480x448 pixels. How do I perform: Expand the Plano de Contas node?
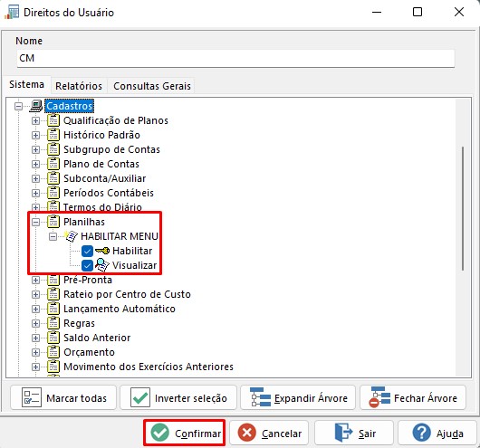[36, 164]
